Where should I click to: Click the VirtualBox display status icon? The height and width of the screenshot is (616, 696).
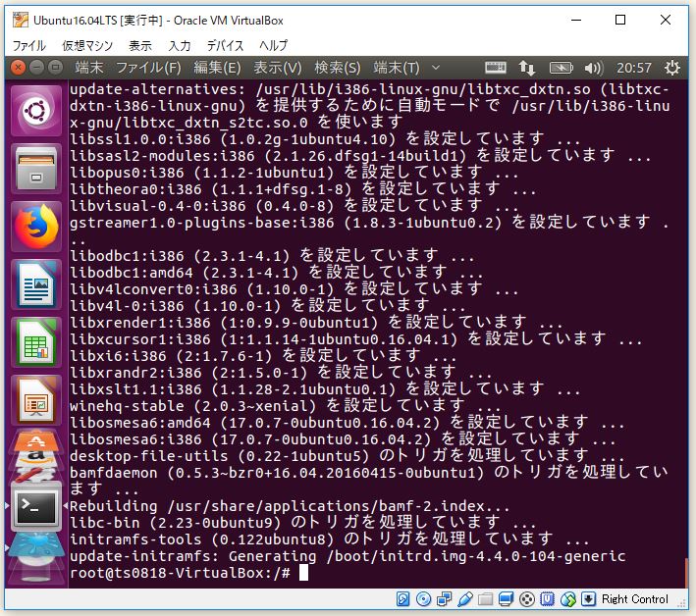[506, 599]
